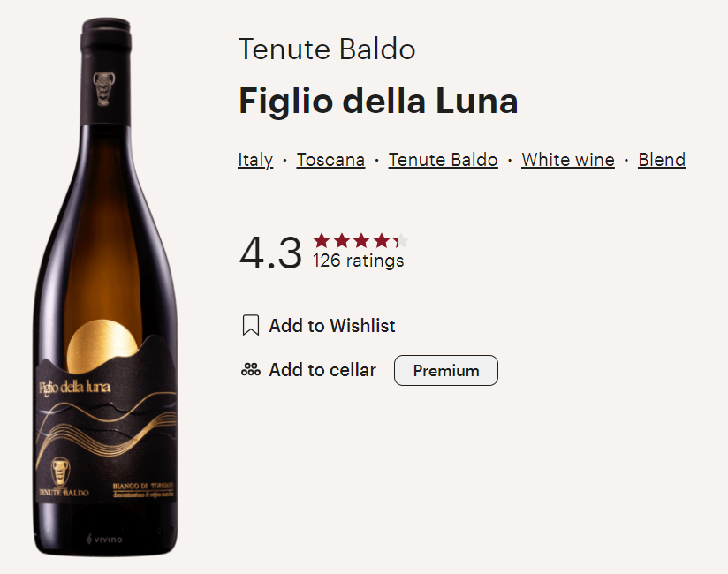Open the Italy country link

[255, 160]
